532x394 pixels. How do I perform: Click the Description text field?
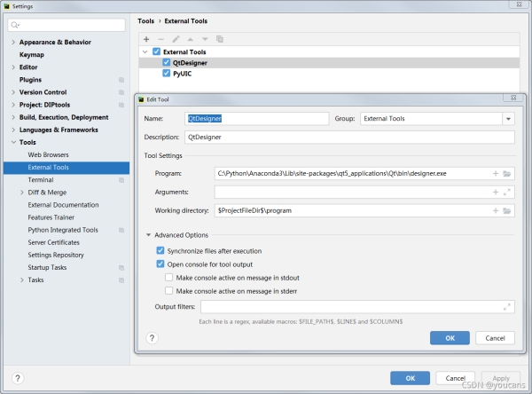point(349,138)
